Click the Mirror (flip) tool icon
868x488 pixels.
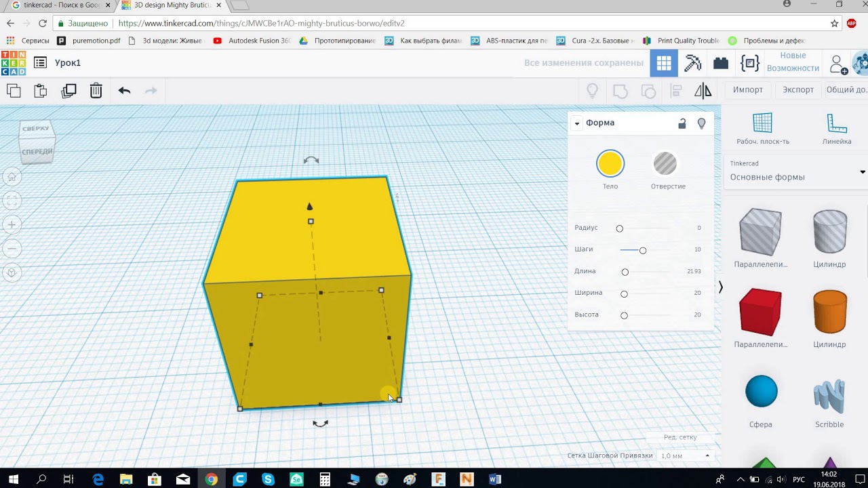pyautogui.click(x=703, y=90)
